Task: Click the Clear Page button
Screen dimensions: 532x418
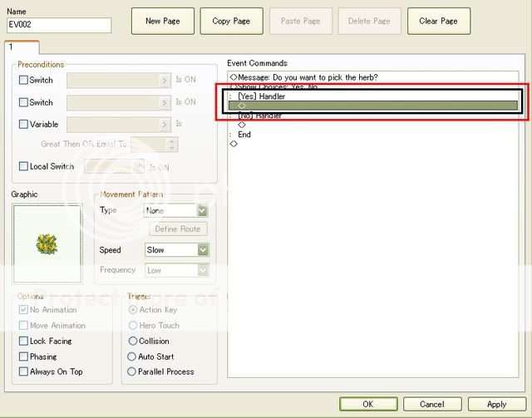Action: (438, 21)
